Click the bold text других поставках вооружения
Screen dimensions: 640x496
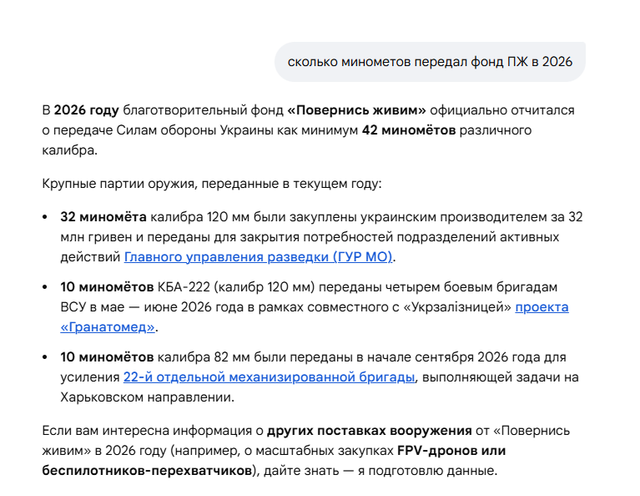[x=369, y=431]
